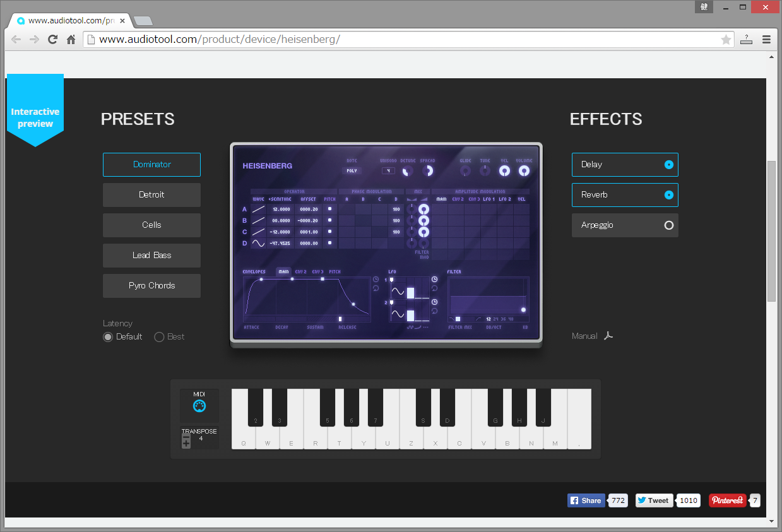Click the Facebook Share button
Viewport: 782px width, 532px height.
(586, 500)
